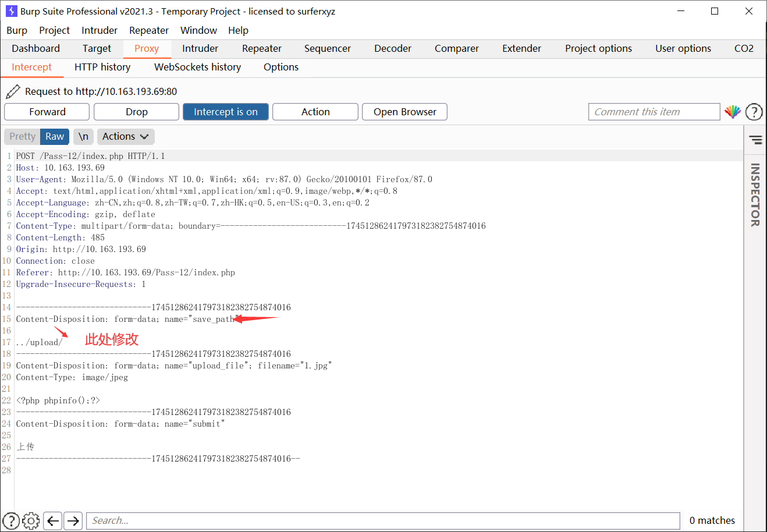Toggle the \n non-printable characters button

(83, 136)
